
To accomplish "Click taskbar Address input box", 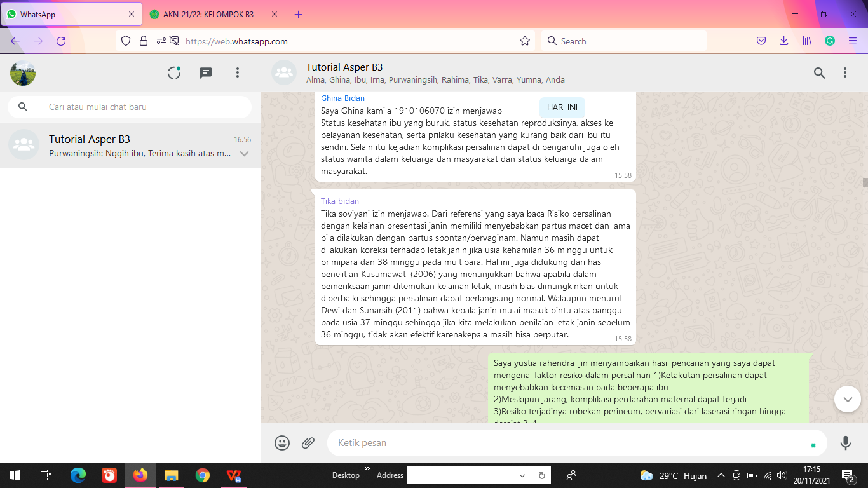I will click(462, 475).
